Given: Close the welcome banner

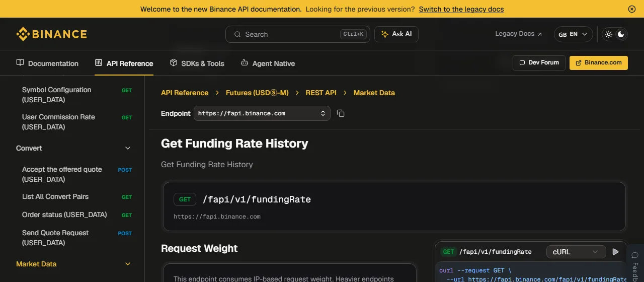Looking at the screenshot, I should point(632,9).
